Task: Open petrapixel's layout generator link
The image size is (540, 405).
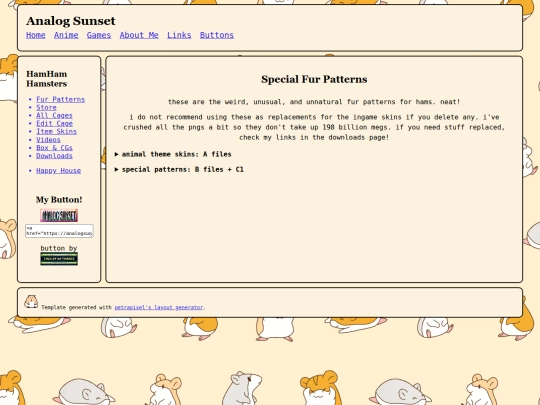Action: 159,307
